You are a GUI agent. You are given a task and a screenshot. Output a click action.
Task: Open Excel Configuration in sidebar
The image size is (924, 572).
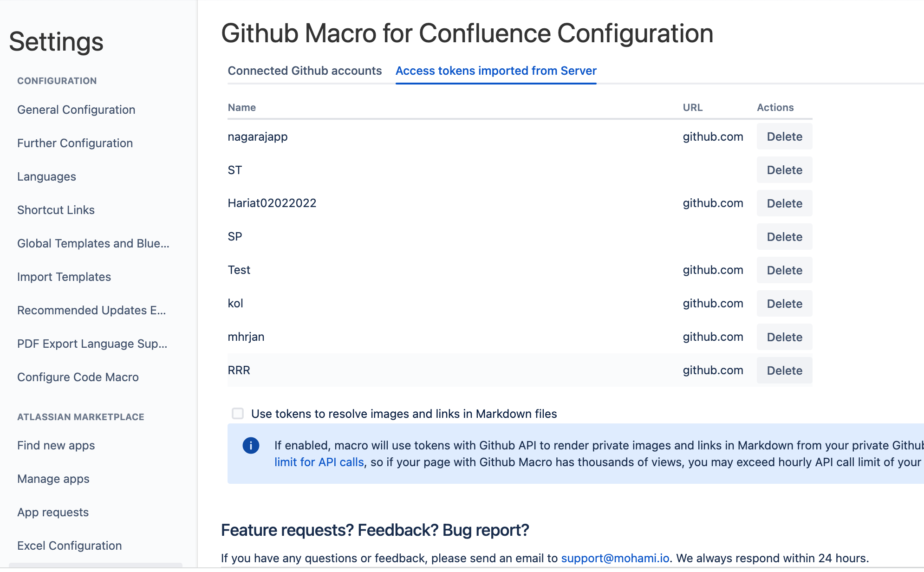pos(70,546)
